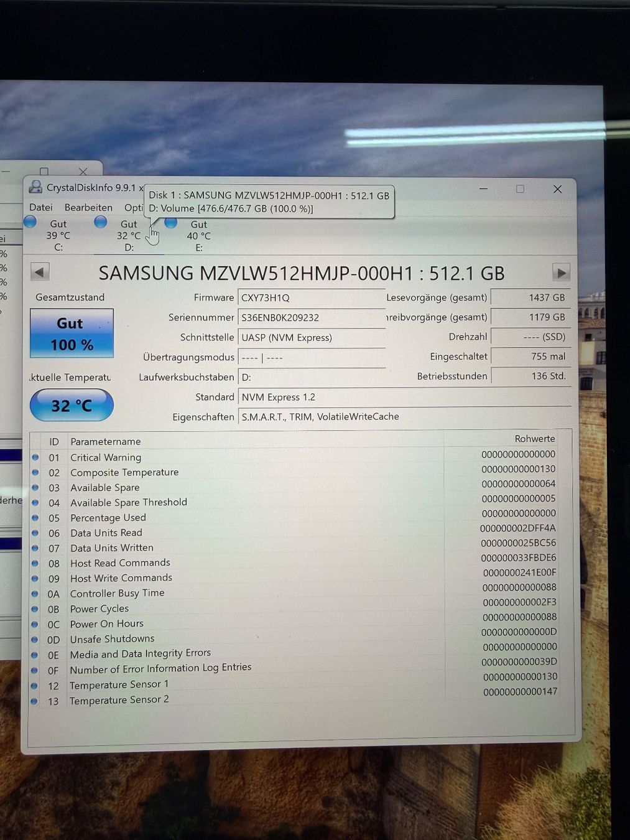This screenshot has width=630, height=840.
Task: Click status dot of Composite Temperature row
Action: click(x=35, y=472)
